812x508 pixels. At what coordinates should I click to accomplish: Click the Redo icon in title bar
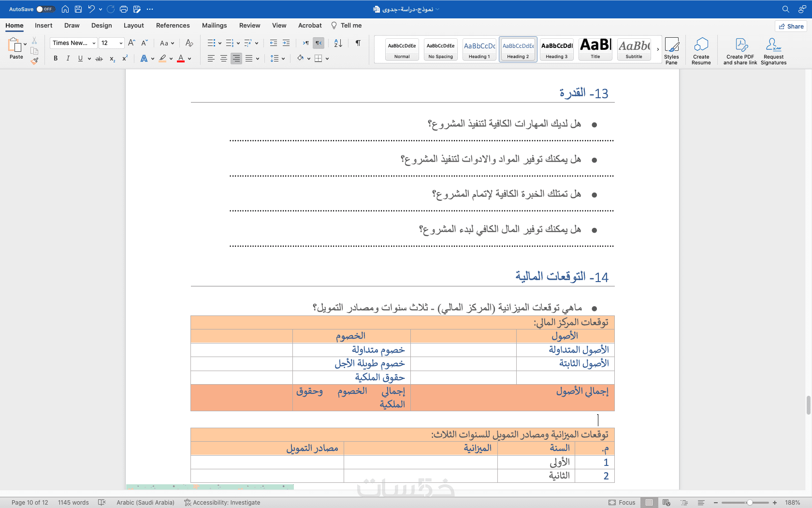pos(111,9)
